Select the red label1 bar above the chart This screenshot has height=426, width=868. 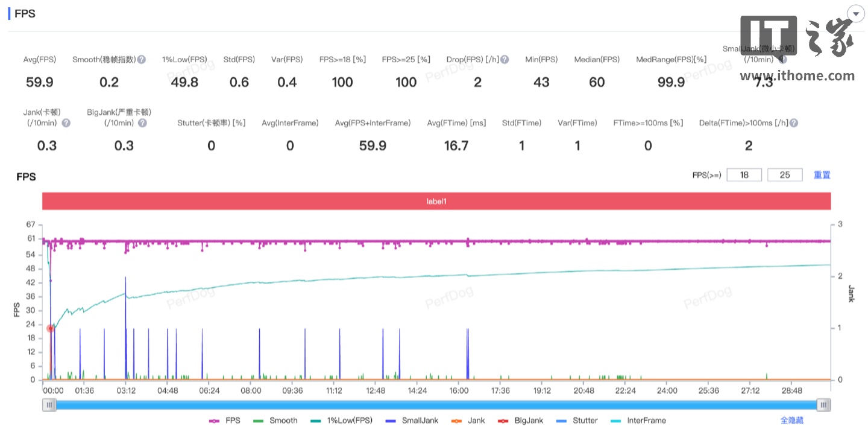pos(436,201)
